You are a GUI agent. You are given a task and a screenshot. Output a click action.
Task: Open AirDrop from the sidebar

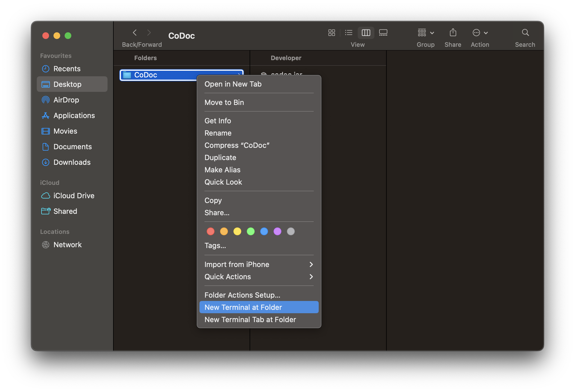pos(72,100)
